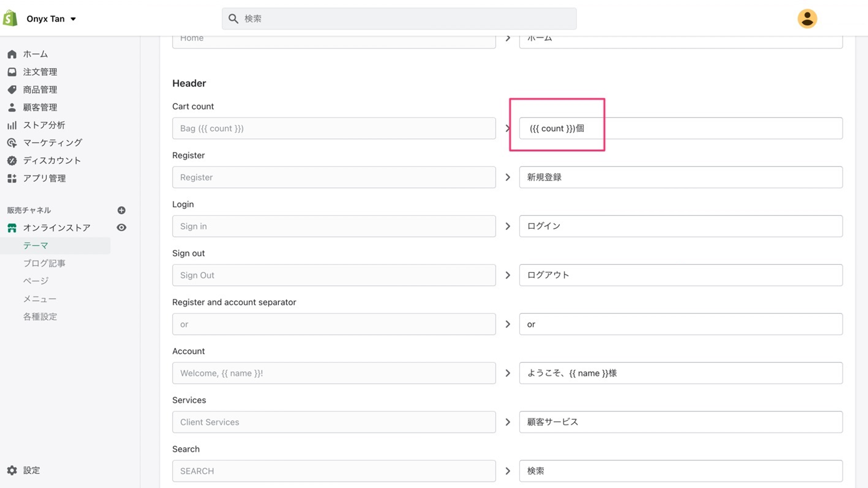
Task: Open 顧客管理 in the sidebar
Action: click(40, 107)
